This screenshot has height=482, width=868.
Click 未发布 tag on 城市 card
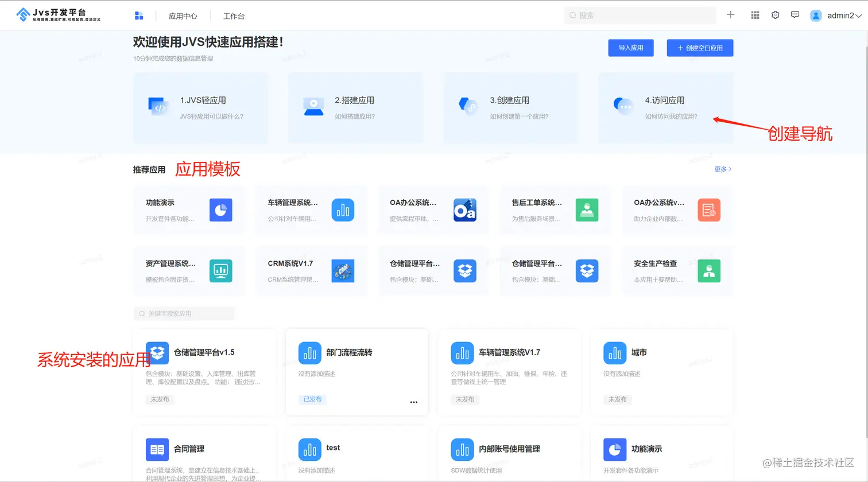[x=618, y=399]
